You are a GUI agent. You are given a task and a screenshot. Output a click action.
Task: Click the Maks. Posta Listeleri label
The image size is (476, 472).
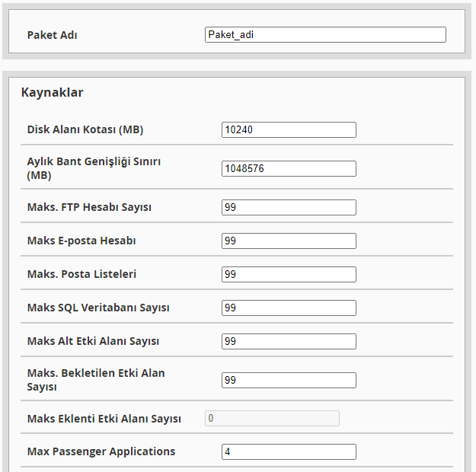[81, 275]
